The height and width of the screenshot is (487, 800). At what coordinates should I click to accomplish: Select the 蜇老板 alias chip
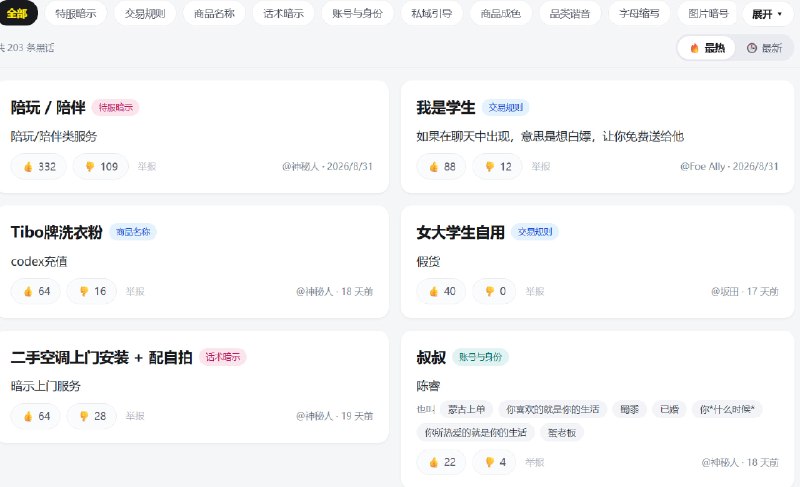pyautogui.click(x=562, y=432)
